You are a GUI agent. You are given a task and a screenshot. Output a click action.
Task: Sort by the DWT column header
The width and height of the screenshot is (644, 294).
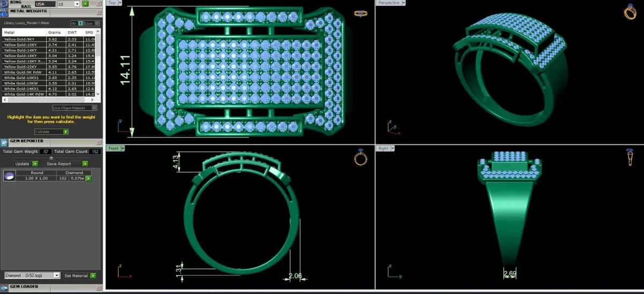pyautogui.click(x=74, y=32)
